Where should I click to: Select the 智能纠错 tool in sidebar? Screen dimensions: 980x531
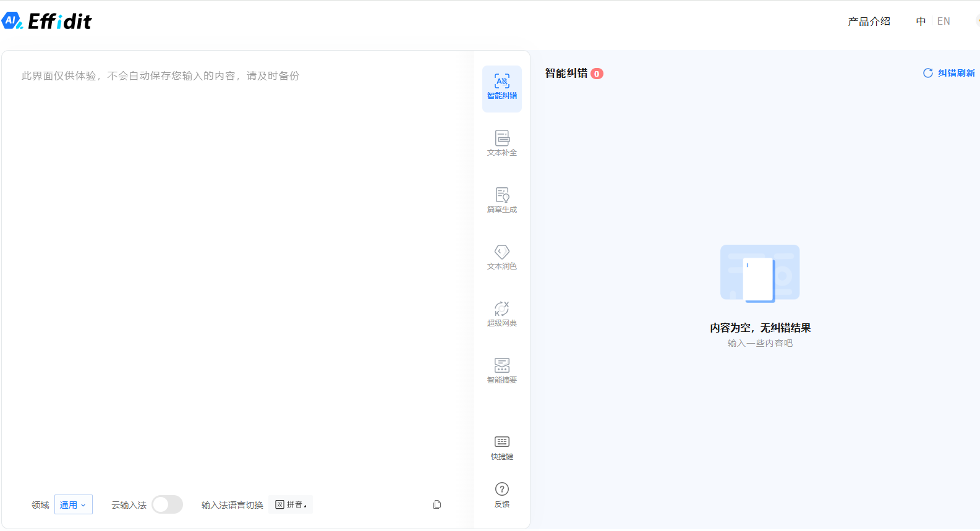point(501,88)
